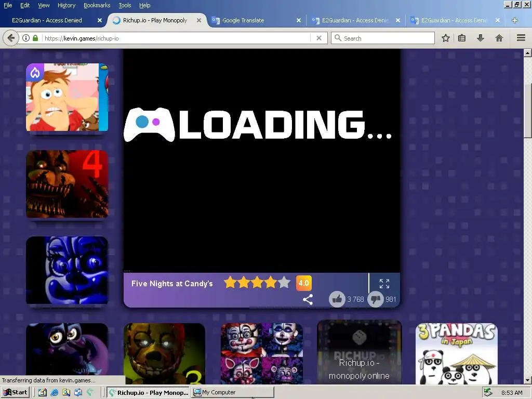Close the Richup.io - Play Monopoly tab

[x=199, y=20]
